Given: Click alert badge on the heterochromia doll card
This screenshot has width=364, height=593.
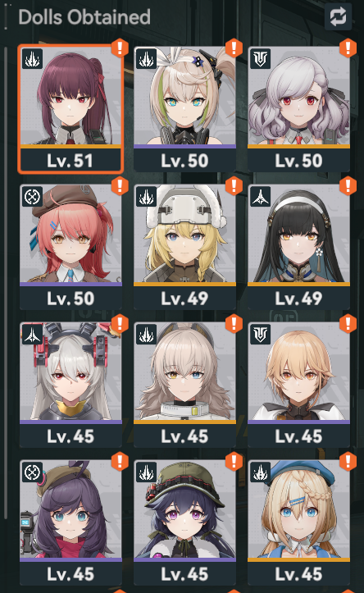Looking at the screenshot, I should [x=234, y=323].
